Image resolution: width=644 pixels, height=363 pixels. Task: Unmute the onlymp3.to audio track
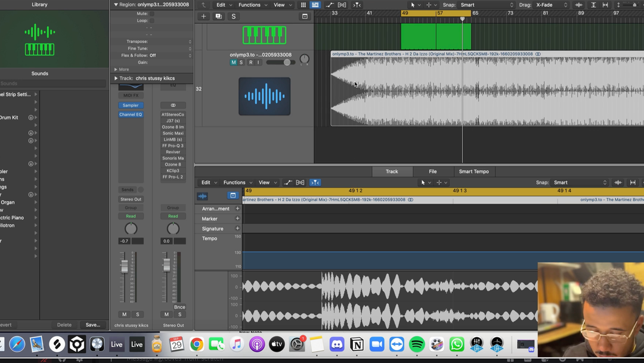(x=233, y=62)
